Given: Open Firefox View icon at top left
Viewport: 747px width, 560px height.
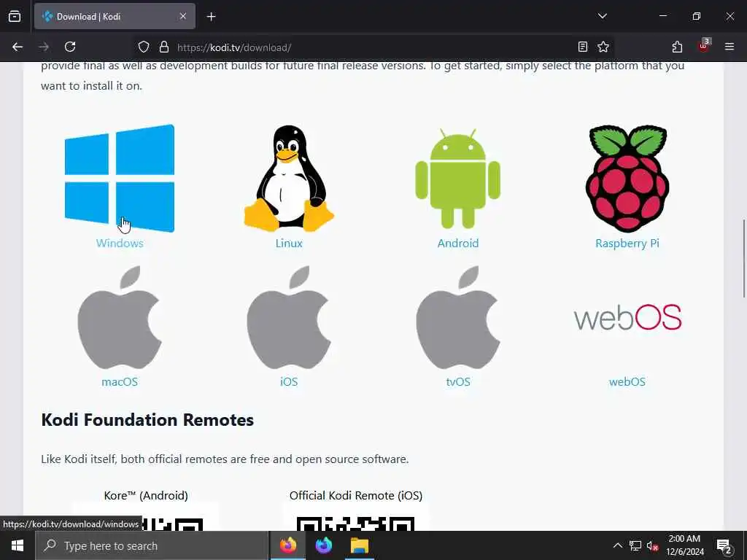Looking at the screenshot, I should pos(15,16).
